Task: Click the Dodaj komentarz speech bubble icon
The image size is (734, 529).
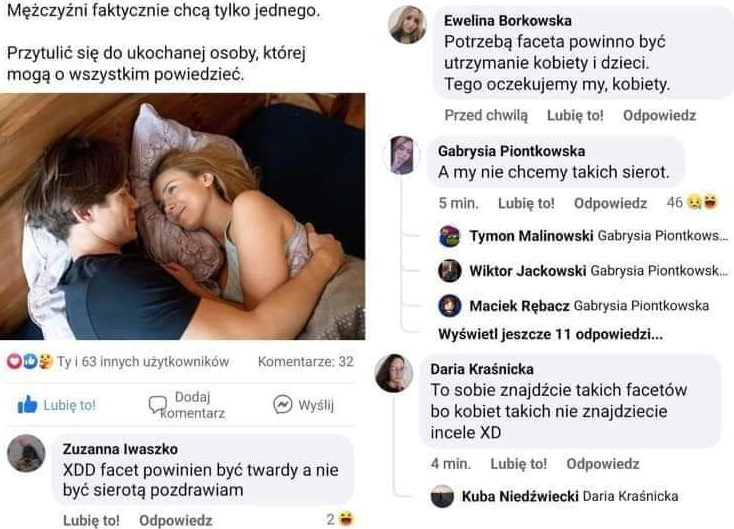Action: 157,404
